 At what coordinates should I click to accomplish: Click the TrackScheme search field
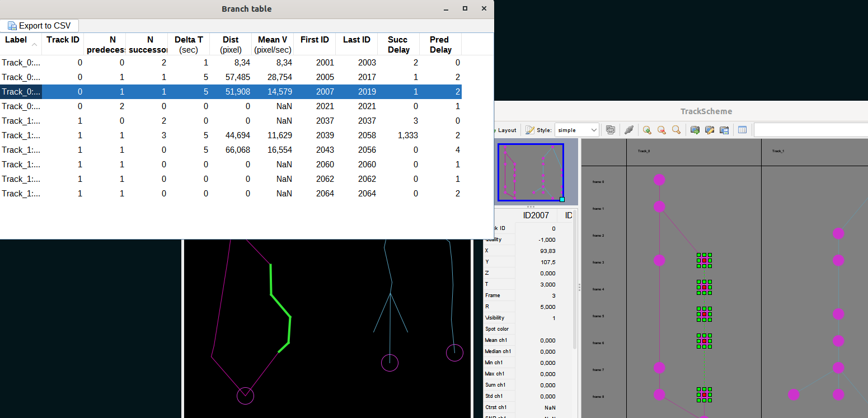810,130
